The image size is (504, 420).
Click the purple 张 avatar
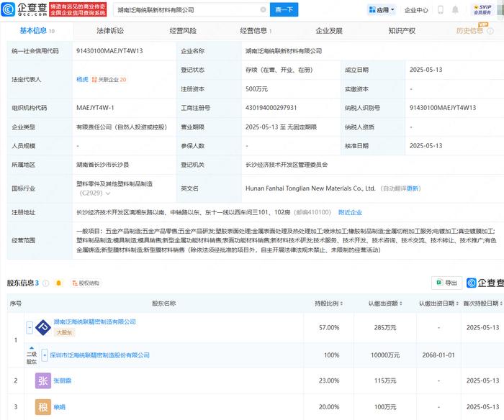click(43, 381)
